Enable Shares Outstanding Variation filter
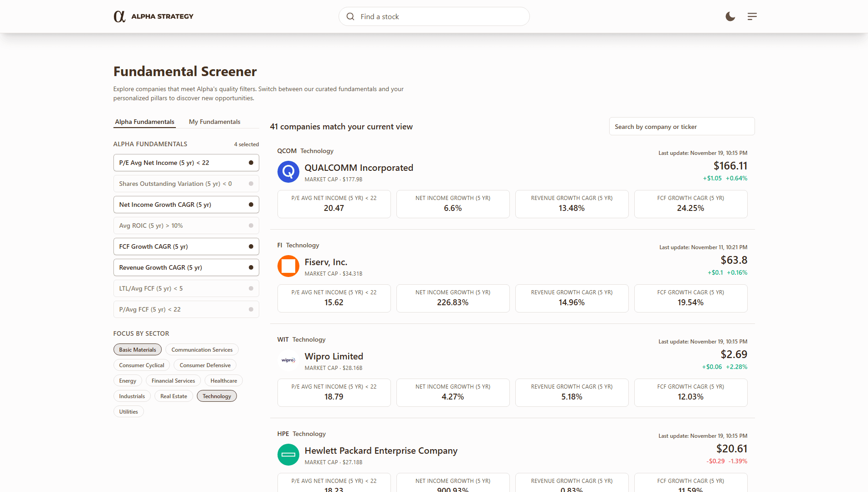The width and height of the screenshot is (868, 492). [186, 184]
